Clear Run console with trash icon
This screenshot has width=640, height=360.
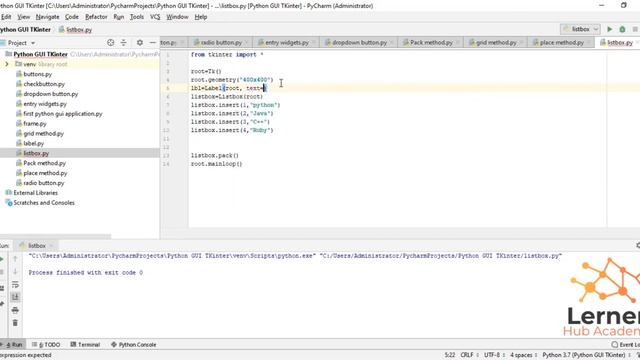(15, 323)
